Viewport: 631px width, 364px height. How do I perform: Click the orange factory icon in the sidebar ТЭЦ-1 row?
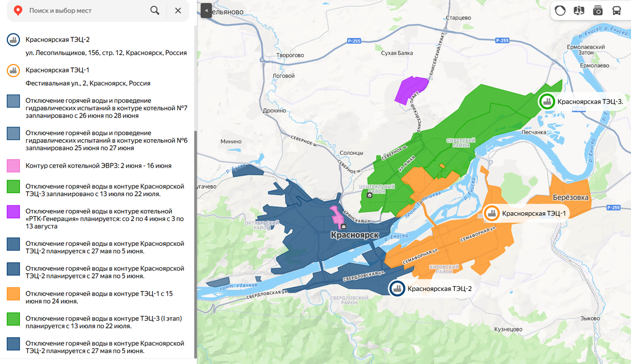point(14,70)
